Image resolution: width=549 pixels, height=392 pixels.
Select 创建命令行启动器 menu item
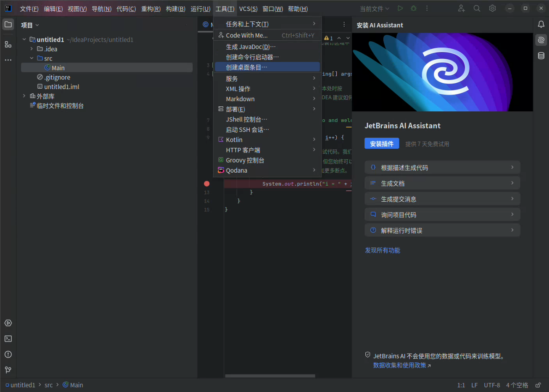[x=267, y=57]
